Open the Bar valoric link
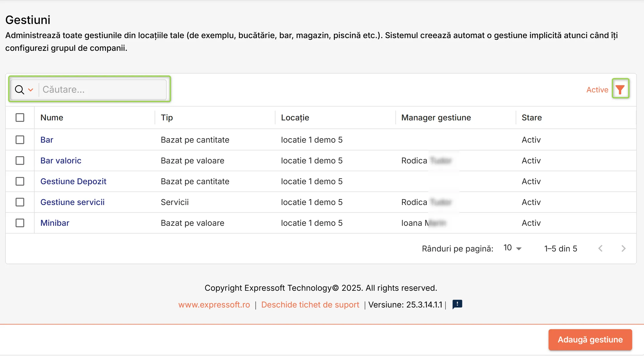Viewport: 644px width, 356px height. pos(61,161)
